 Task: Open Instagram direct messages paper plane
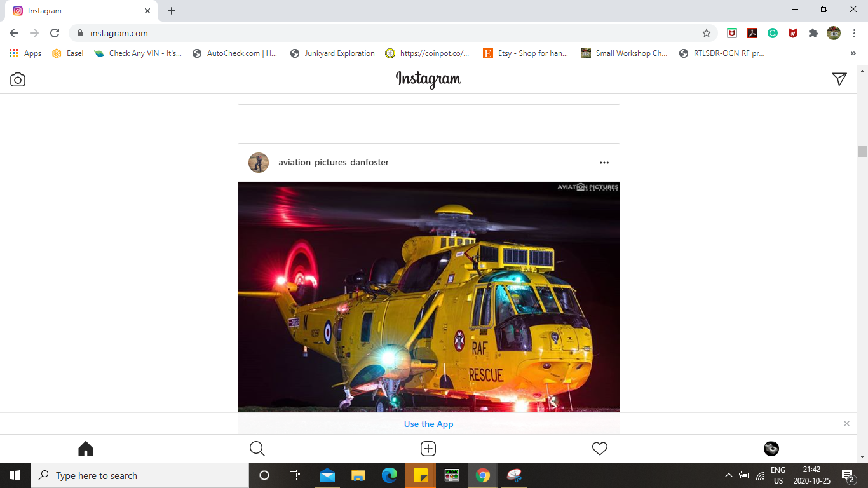click(x=839, y=79)
